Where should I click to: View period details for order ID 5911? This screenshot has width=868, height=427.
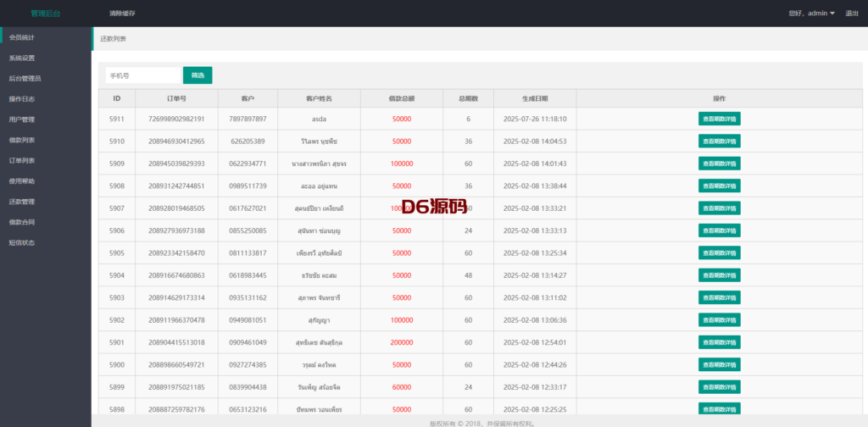point(719,119)
